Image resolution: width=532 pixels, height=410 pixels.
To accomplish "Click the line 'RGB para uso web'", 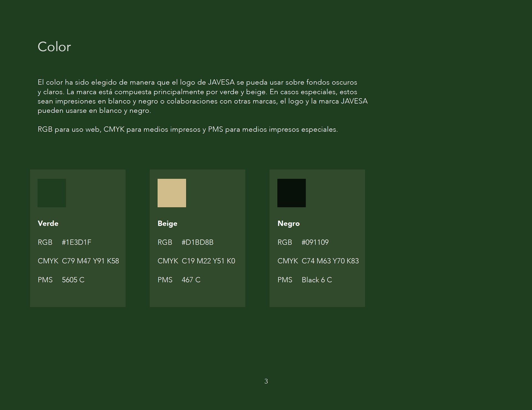I will point(188,129).
